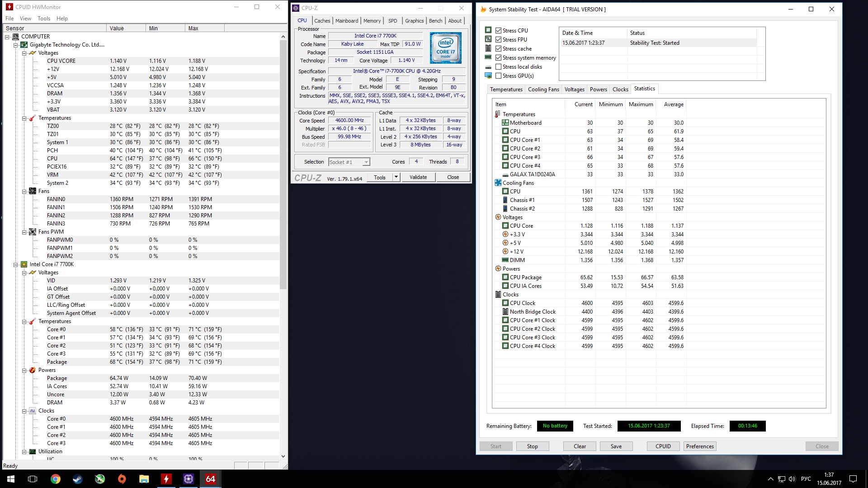Open Chrome from the taskbar
This screenshot has height=488, width=868.
(56, 479)
